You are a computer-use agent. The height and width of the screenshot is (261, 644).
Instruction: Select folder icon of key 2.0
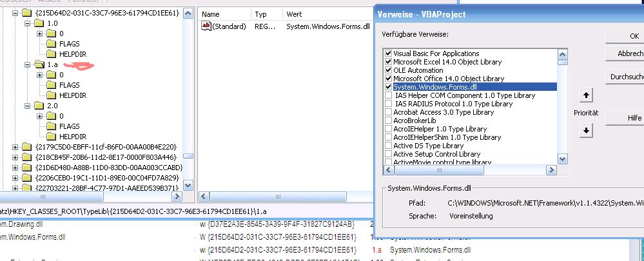coord(39,106)
